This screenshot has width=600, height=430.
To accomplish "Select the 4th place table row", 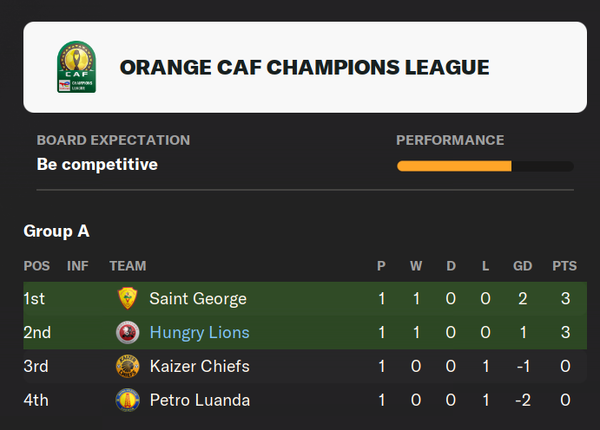I will [305, 400].
